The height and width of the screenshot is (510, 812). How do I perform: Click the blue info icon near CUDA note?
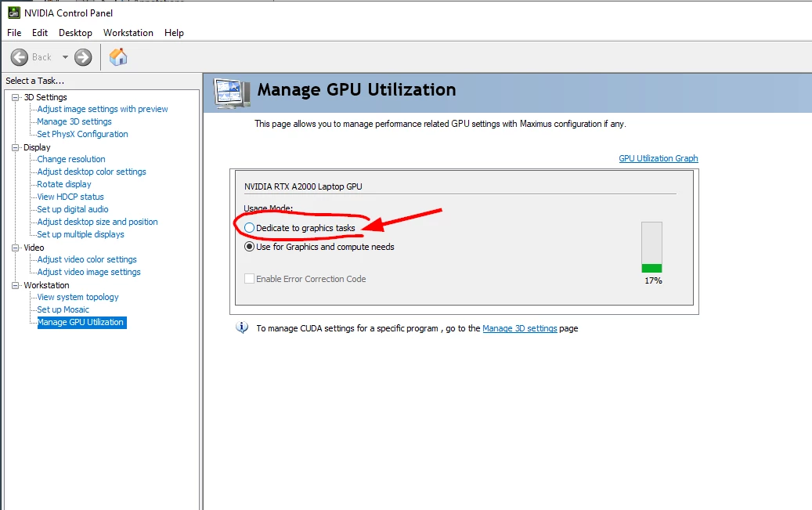point(242,327)
